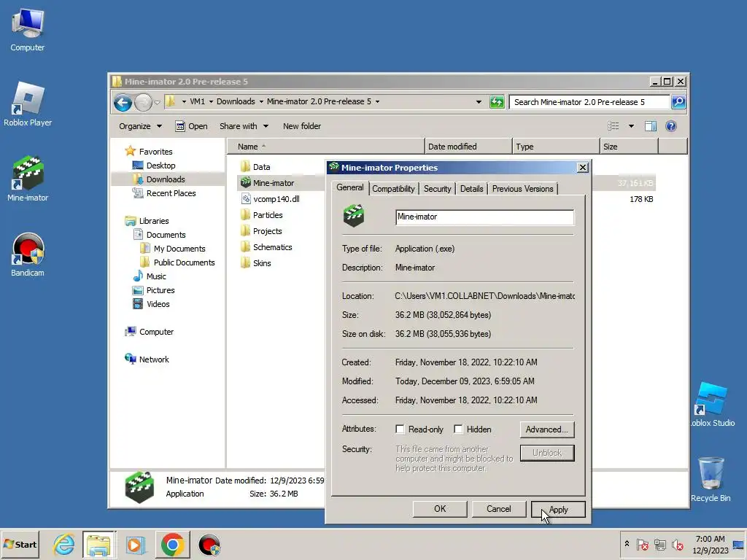Viewport: 747px width, 560px height.
Task: Open Action Center flag tray icon
Action: tap(642, 545)
